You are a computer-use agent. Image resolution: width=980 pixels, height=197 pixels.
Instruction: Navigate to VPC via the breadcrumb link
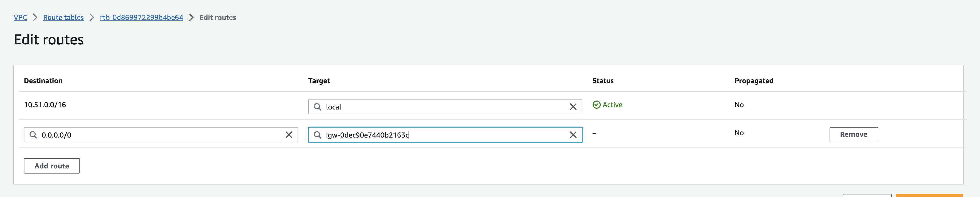coord(20,17)
